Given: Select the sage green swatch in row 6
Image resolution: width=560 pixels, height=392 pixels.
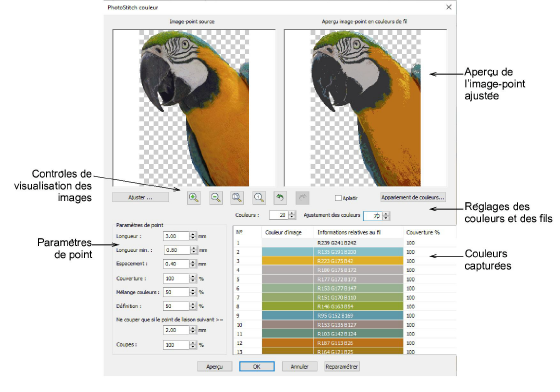Looking at the screenshot, I should (x=288, y=288).
